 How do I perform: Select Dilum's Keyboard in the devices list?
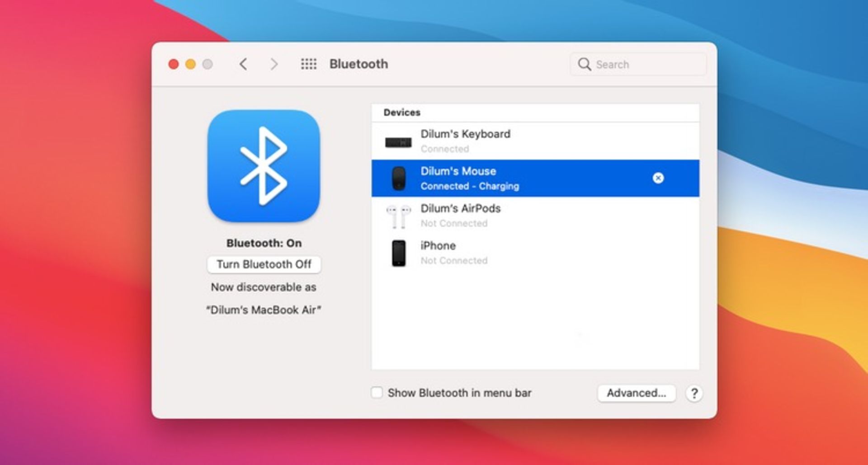coord(465,134)
